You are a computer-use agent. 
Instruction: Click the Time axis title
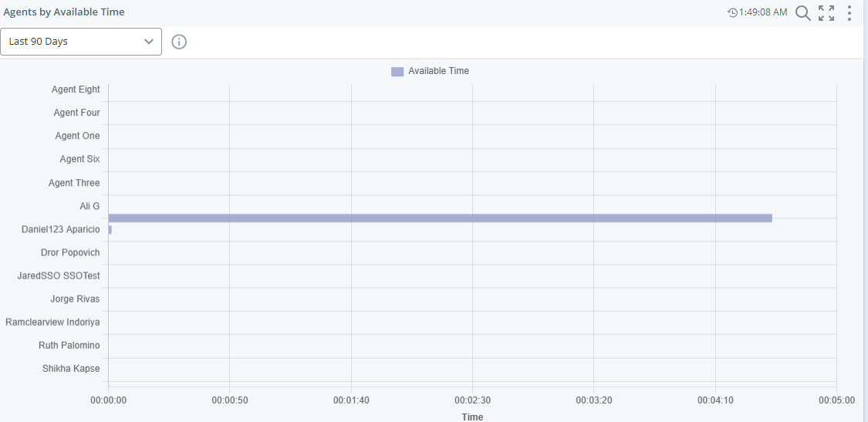[x=472, y=417]
